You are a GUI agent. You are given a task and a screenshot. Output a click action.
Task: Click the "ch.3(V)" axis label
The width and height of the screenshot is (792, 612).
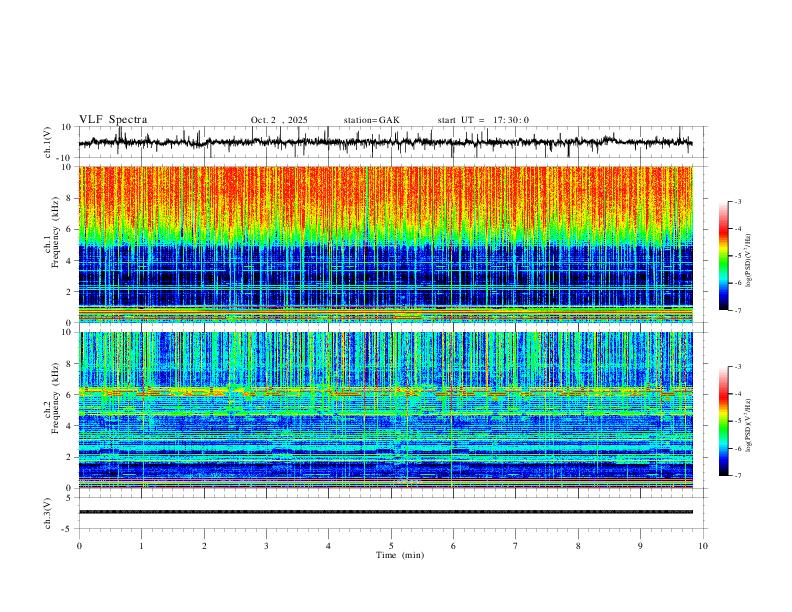[x=47, y=513]
